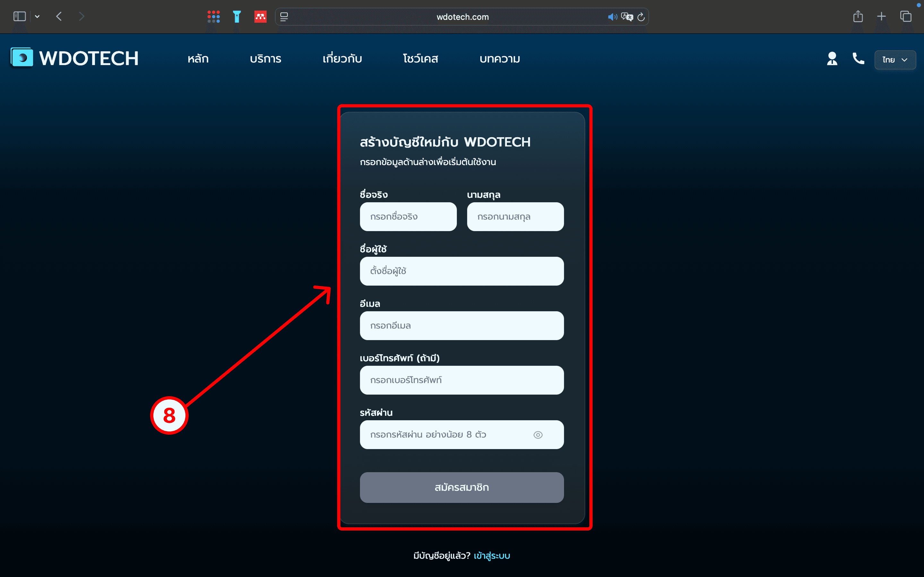924x577 pixels.
Task: Toggle the Safari sidebar
Action: pyautogui.click(x=20, y=16)
